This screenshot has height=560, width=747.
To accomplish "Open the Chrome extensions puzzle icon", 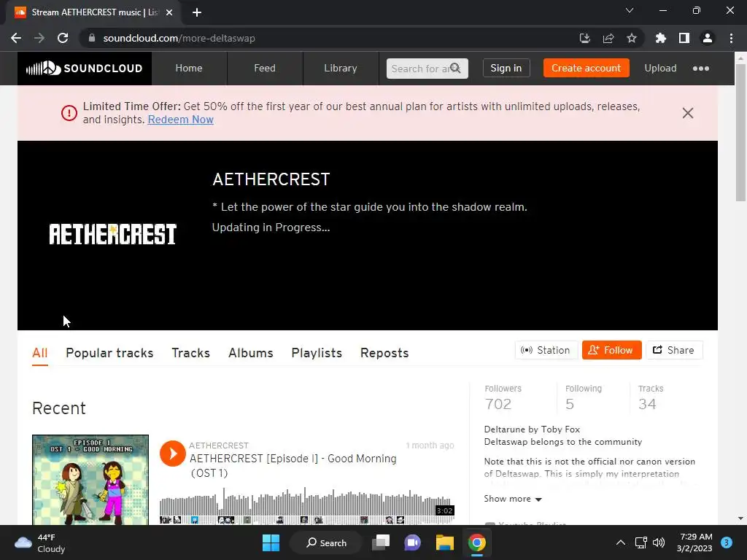I will (x=661, y=38).
